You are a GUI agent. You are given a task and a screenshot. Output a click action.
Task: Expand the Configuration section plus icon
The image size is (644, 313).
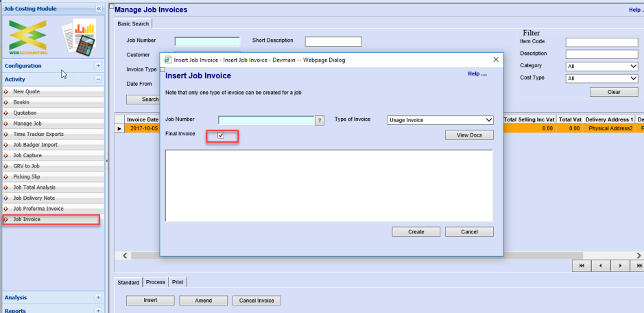[98, 66]
